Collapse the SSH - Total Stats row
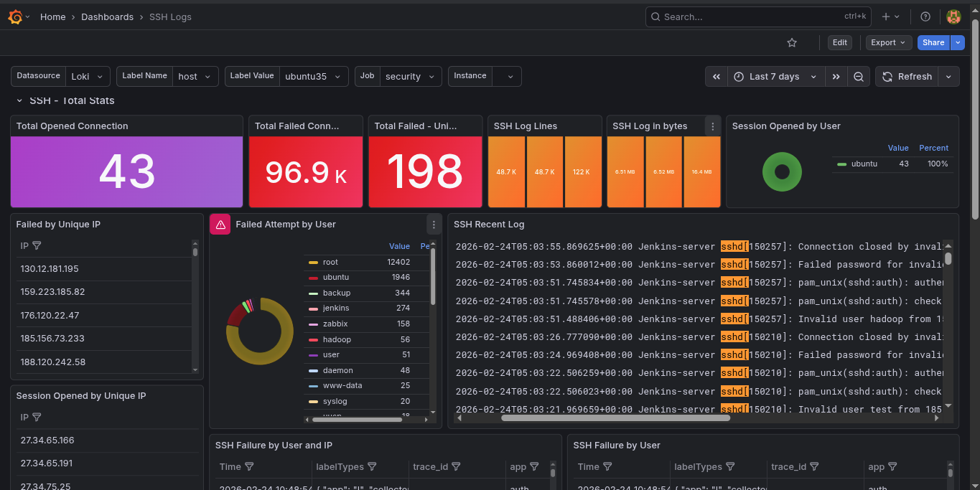980x490 pixels. [x=18, y=100]
